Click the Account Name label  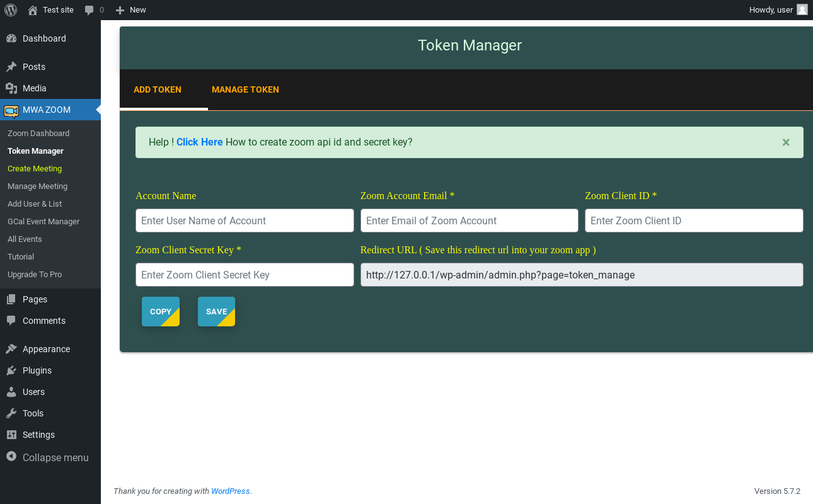[x=166, y=196]
